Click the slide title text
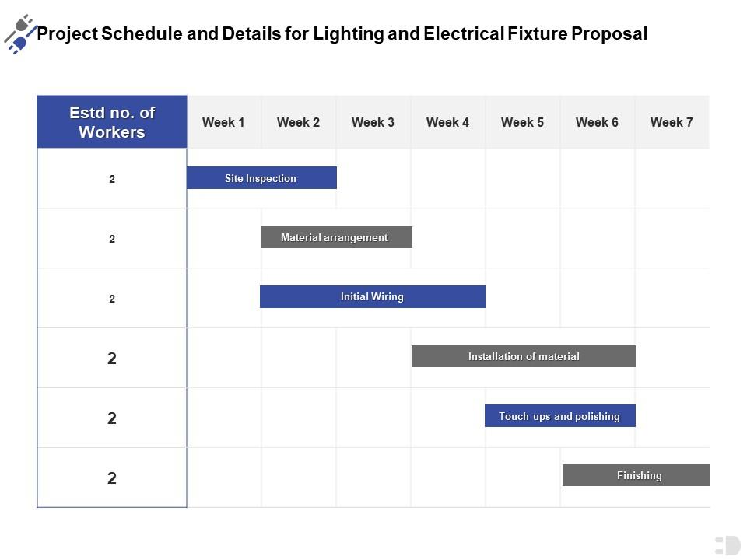Viewport: 747px width, 560px height. 342,34
